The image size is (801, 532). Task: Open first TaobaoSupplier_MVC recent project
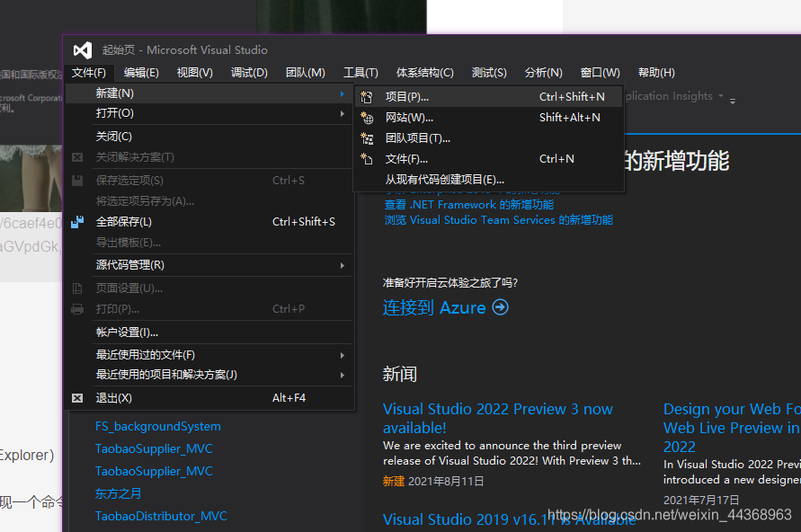tap(154, 448)
